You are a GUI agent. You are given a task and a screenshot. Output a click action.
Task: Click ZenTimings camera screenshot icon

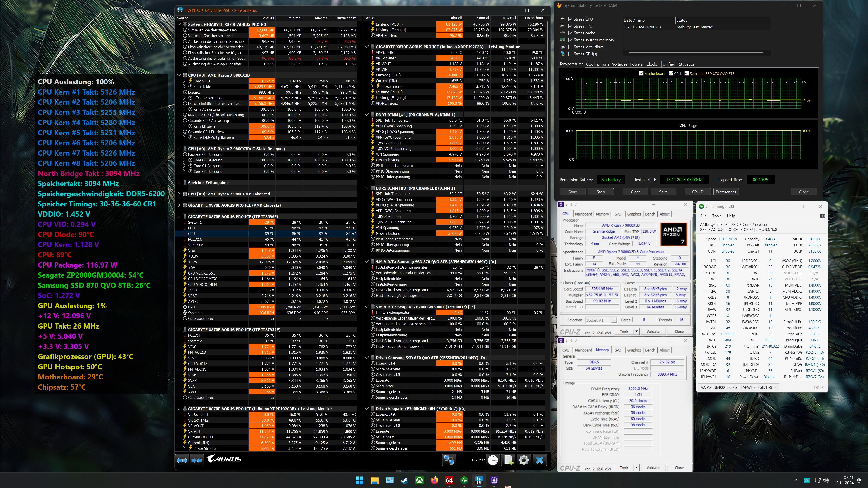823,216
